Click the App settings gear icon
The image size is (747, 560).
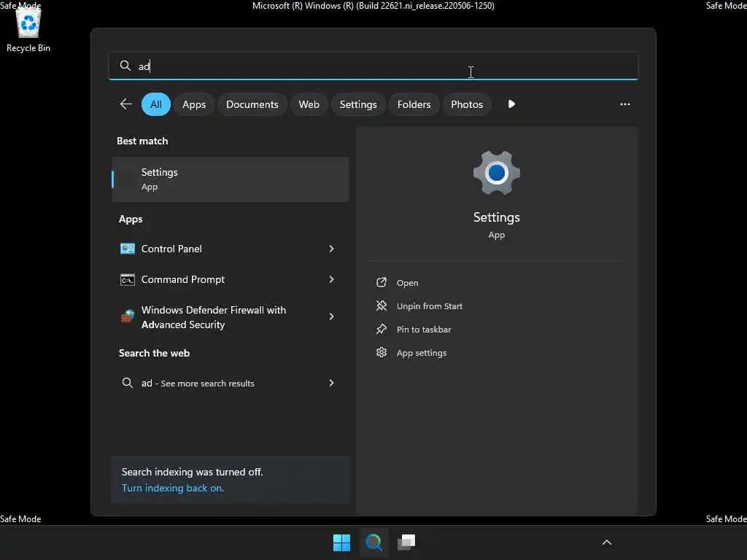381,352
